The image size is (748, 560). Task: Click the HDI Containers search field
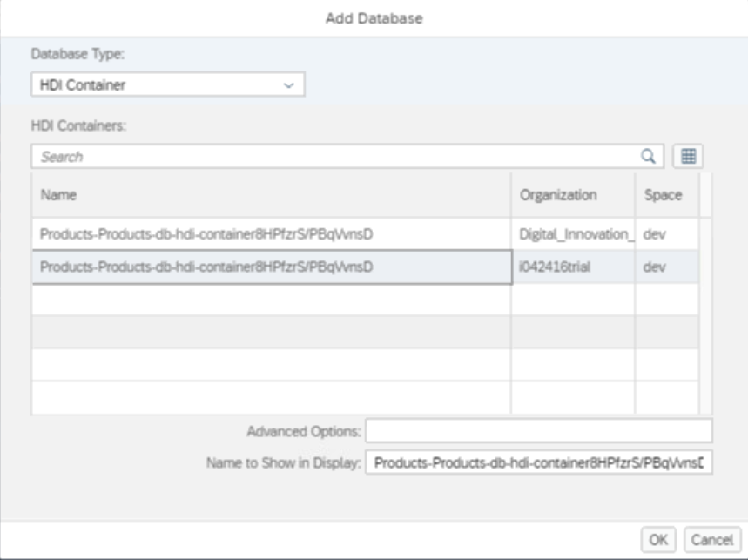(335, 157)
